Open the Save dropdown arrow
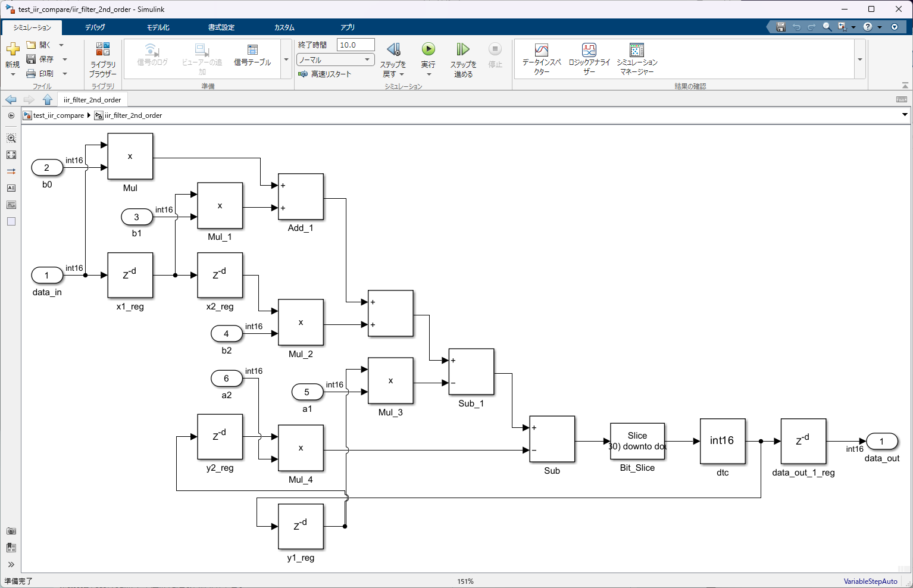Image resolution: width=913 pixels, height=588 pixels. click(65, 59)
